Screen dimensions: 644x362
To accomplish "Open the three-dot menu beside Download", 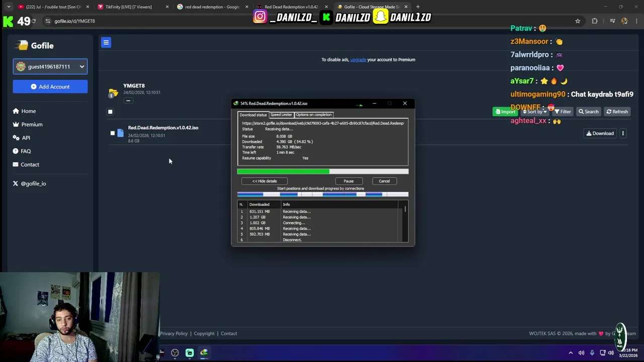I will [x=623, y=133].
